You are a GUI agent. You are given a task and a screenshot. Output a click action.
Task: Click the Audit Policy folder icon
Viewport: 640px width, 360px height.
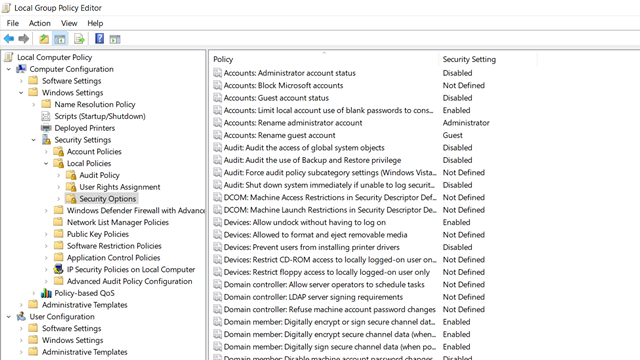coord(71,175)
